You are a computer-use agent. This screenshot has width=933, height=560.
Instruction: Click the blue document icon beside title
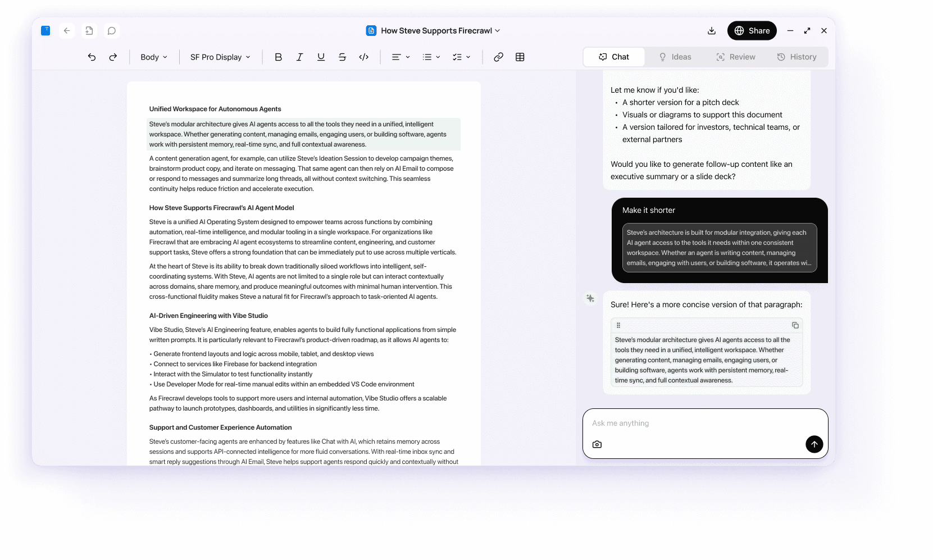(371, 31)
